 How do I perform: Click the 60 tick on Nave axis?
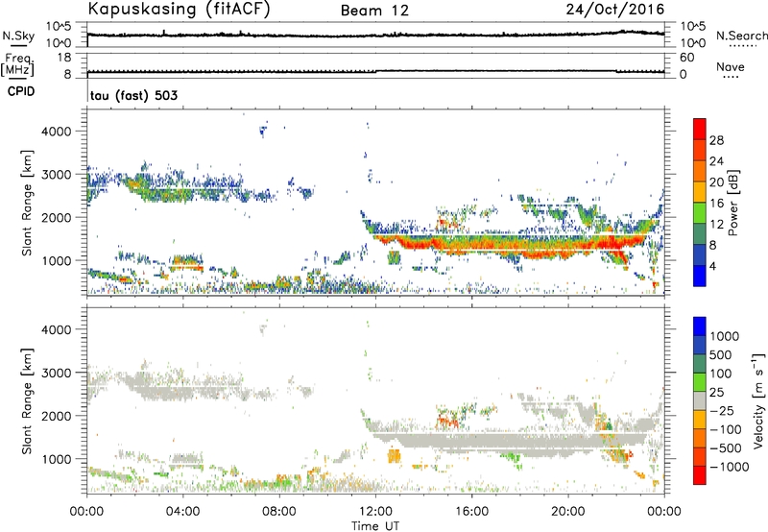click(x=686, y=58)
